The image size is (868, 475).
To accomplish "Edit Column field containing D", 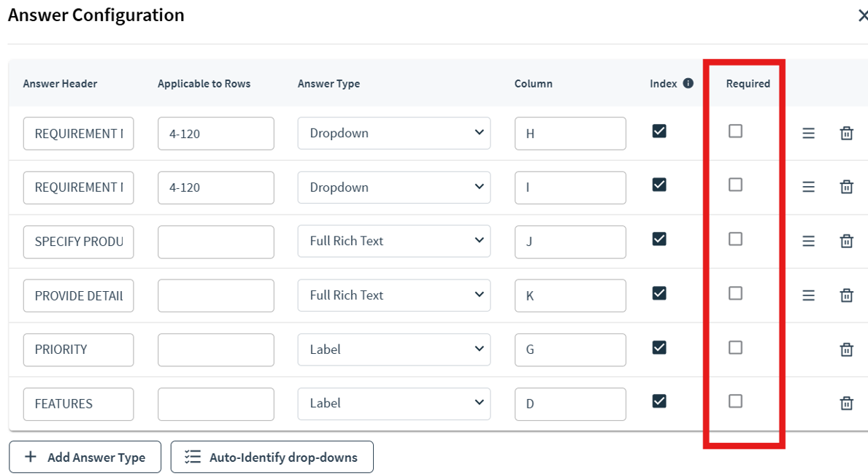I will (570, 403).
